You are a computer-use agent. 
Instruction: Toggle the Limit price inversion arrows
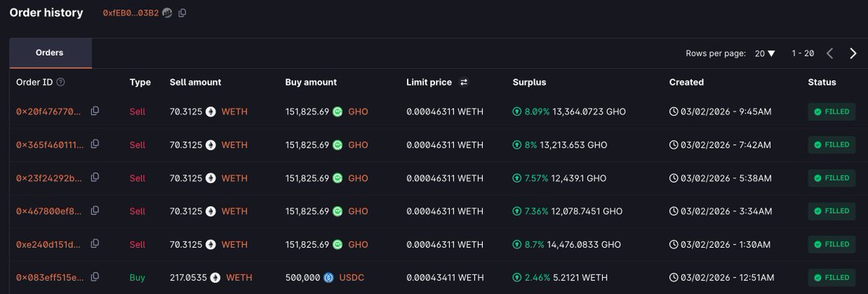(x=464, y=83)
